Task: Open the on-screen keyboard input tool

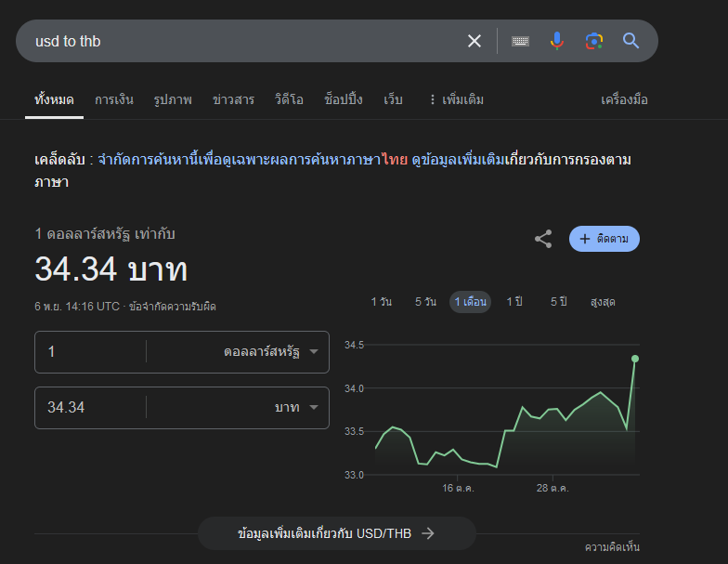Action: pyautogui.click(x=520, y=41)
